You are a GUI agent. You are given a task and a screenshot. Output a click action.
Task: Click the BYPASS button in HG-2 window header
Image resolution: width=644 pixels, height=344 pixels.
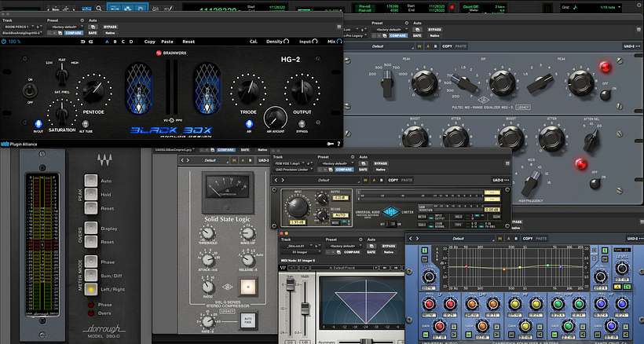point(111,27)
